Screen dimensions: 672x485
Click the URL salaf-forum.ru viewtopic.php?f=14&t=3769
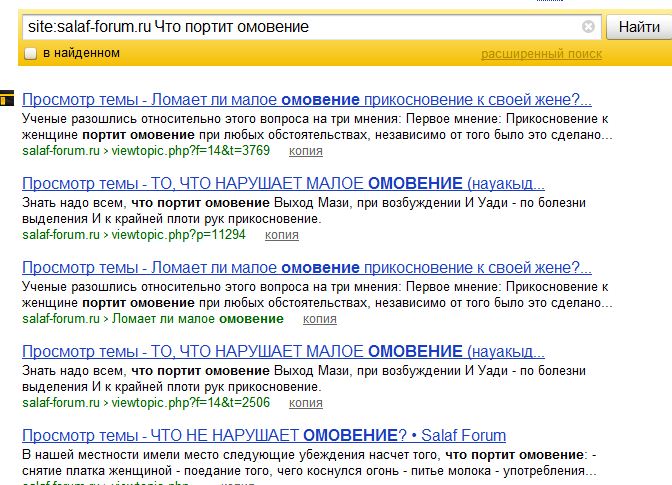point(146,151)
